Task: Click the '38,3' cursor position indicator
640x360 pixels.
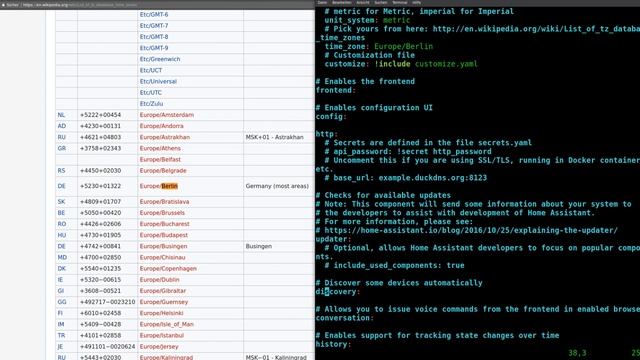Action: pyautogui.click(x=577, y=353)
